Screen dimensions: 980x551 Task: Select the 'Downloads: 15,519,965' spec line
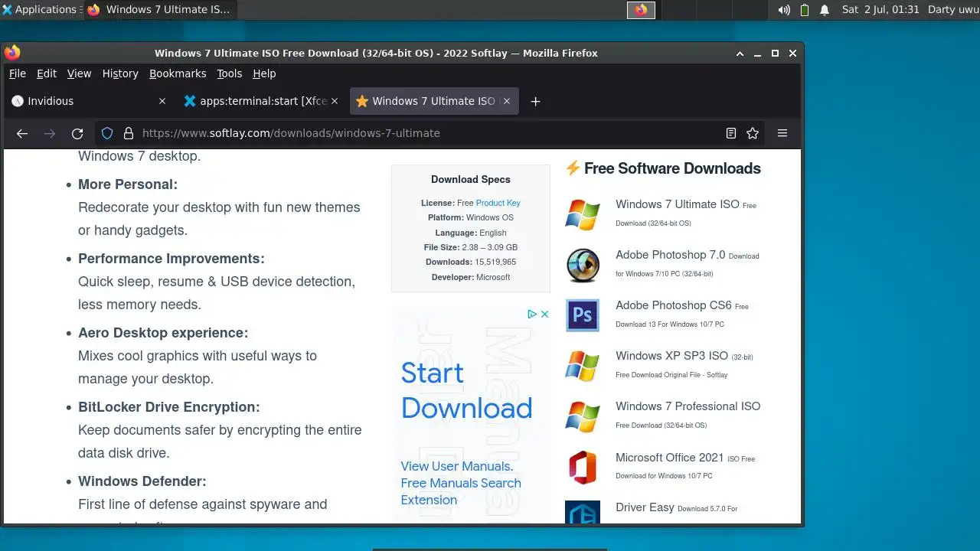tap(471, 262)
